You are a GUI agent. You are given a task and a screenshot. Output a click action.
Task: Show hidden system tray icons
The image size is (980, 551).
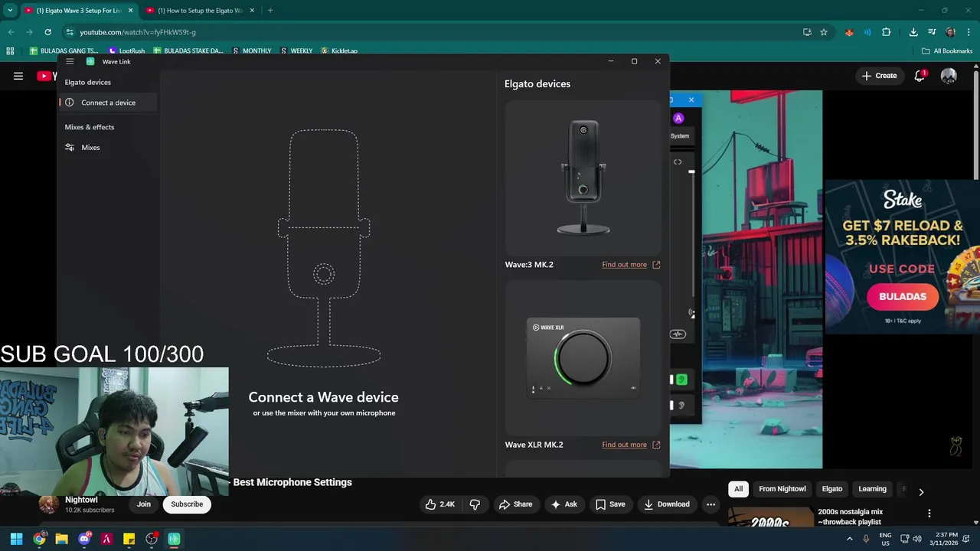[x=850, y=539]
